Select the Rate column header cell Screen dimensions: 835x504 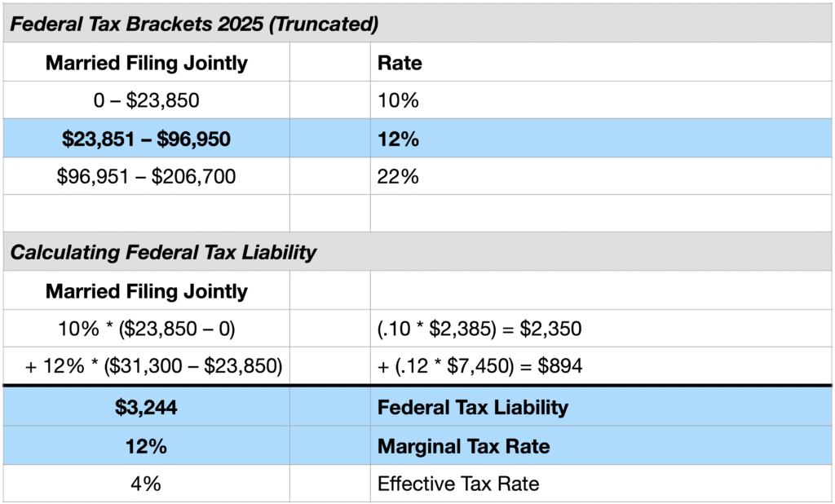pos(400,63)
